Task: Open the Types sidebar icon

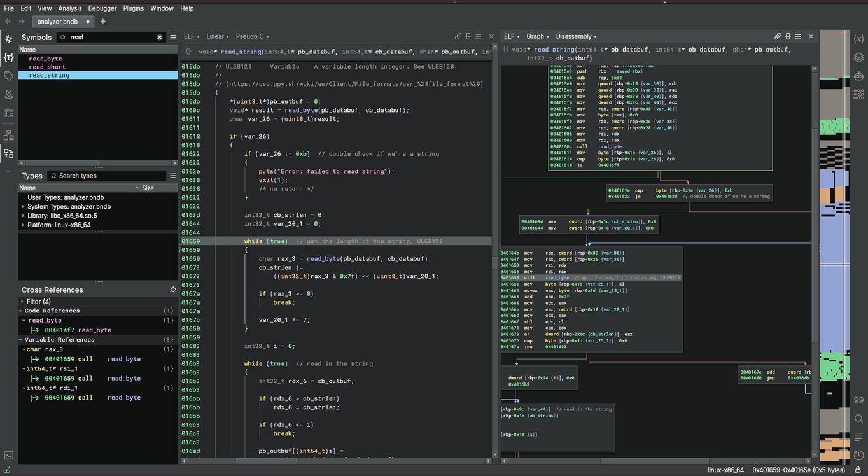Action: [9, 57]
